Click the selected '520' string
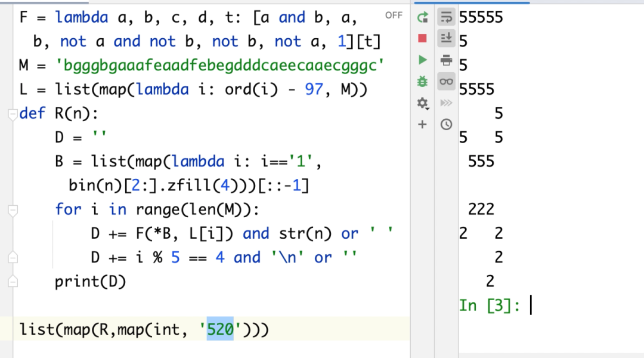The width and height of the screenshot is (644, 358). tap(220, 329)
